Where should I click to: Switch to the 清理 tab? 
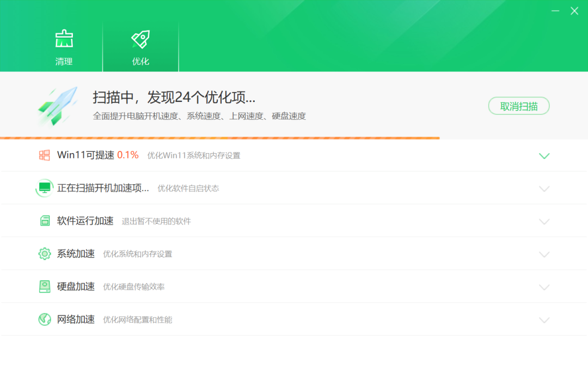tap(64, 47)
